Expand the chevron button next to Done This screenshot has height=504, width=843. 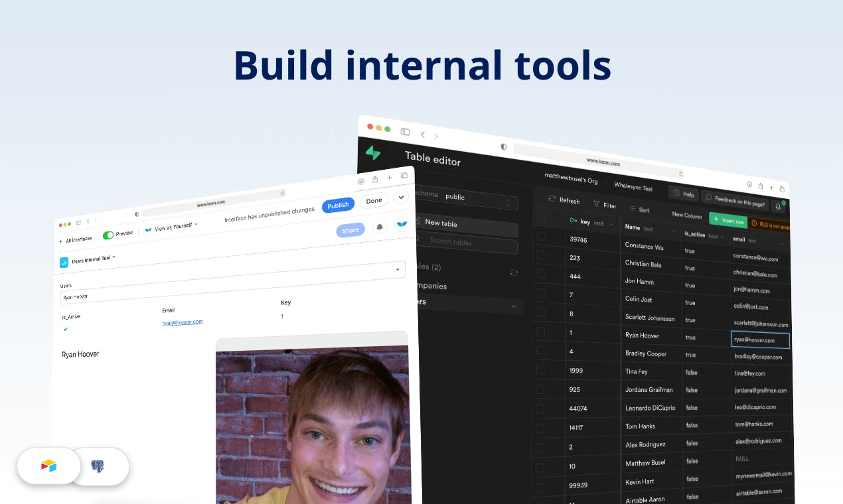coord(401,197)
